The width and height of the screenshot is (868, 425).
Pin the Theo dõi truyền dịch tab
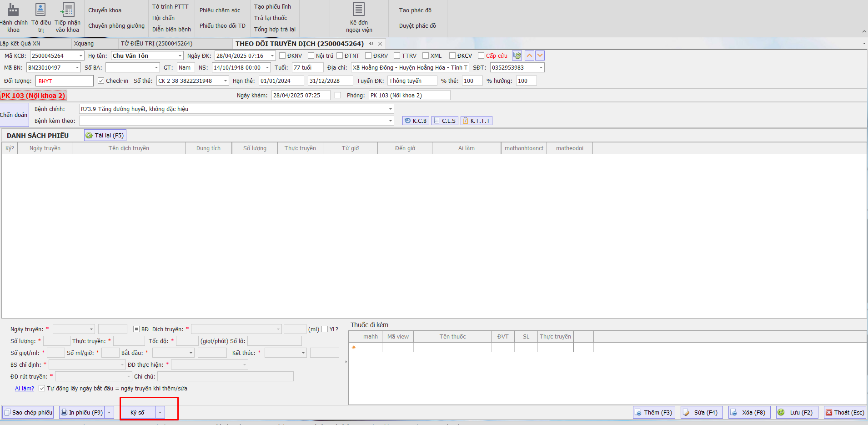point(371,44)
